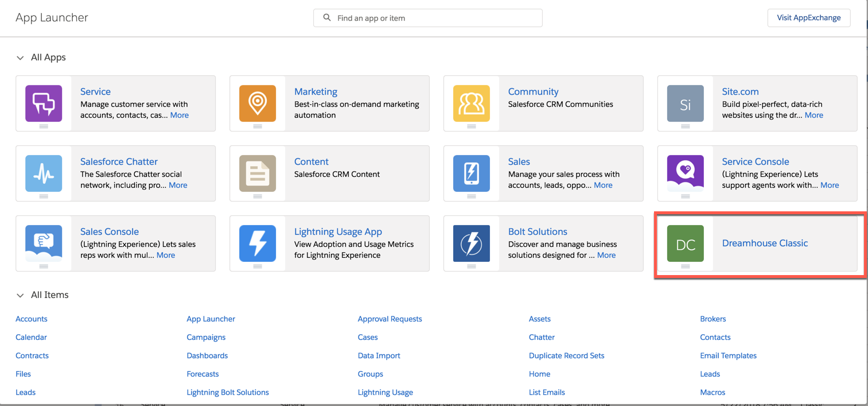Open Contacts item link

click(715, 337)
